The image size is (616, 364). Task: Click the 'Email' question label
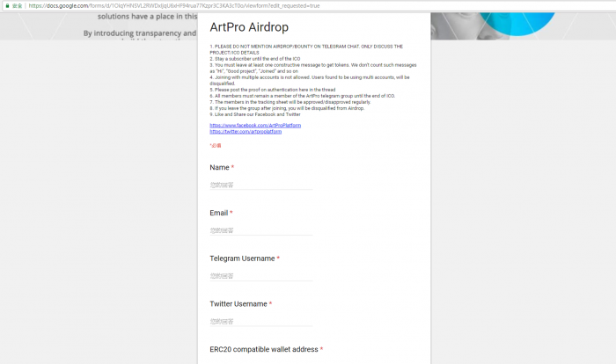[219, 213]
